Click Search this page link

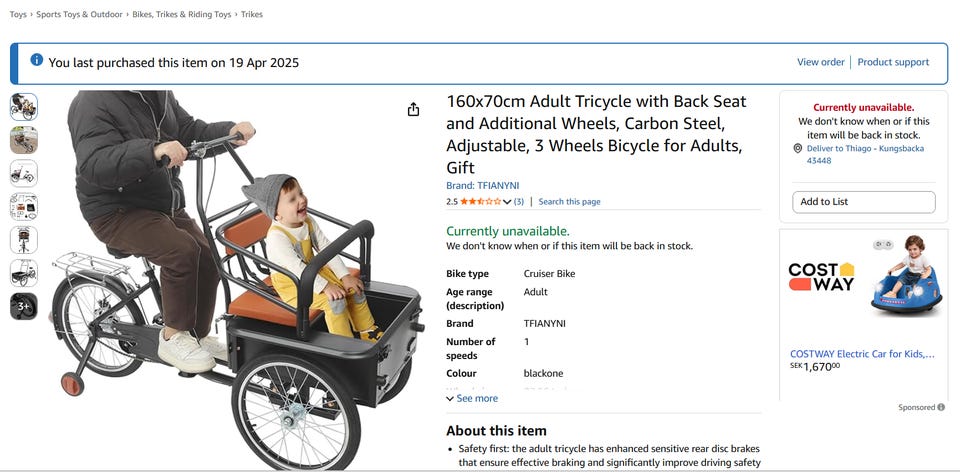tap(569, 202)
